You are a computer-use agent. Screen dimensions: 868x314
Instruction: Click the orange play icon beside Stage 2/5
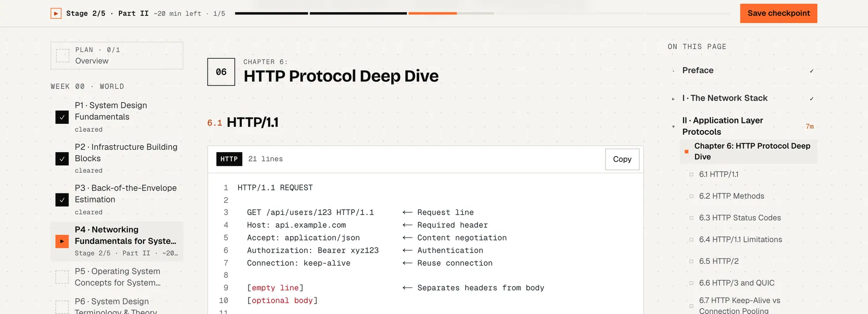(x=56, y=13)
